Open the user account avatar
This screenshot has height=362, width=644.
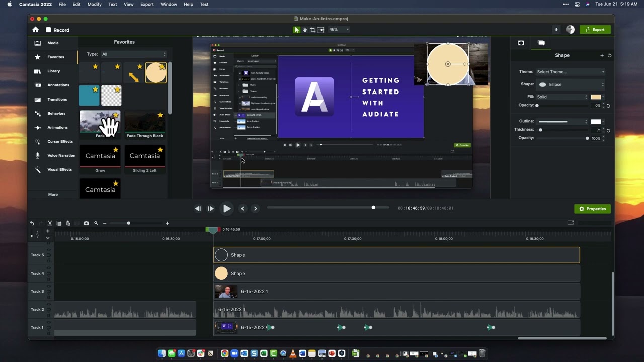tap(570, 30)
